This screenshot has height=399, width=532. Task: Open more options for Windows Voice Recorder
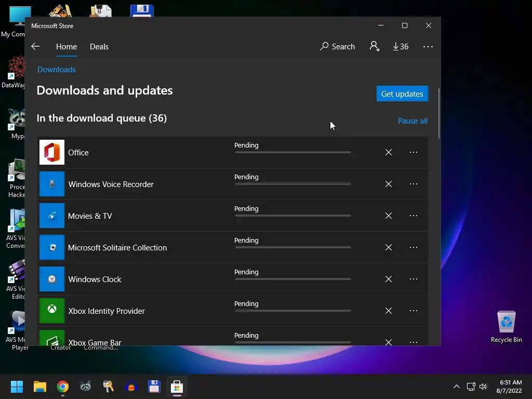point(413,184)
